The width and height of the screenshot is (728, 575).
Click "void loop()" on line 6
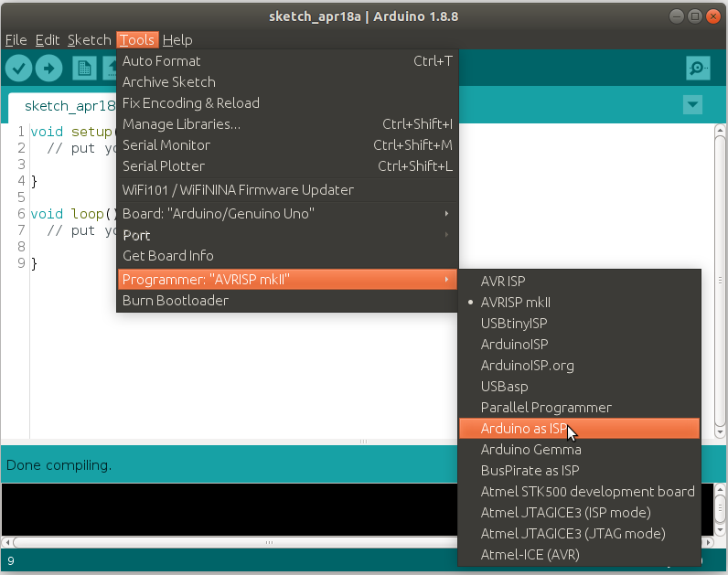[74, 214]
